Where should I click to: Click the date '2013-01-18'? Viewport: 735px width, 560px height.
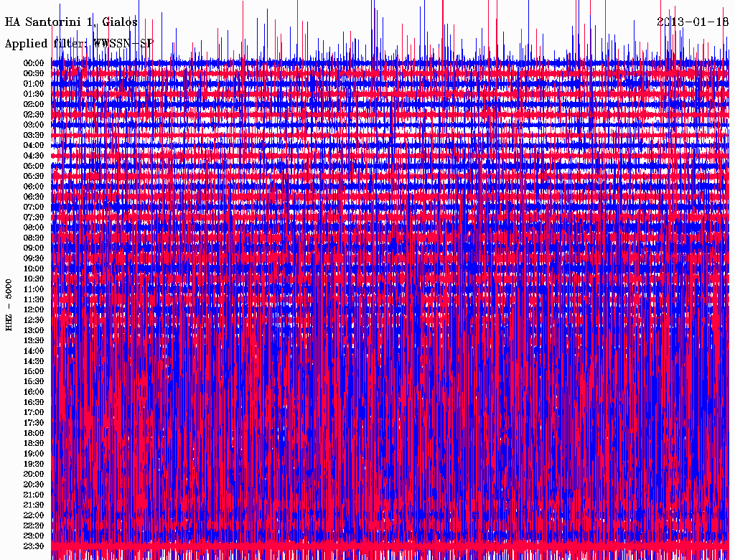(x=693, y=22)
